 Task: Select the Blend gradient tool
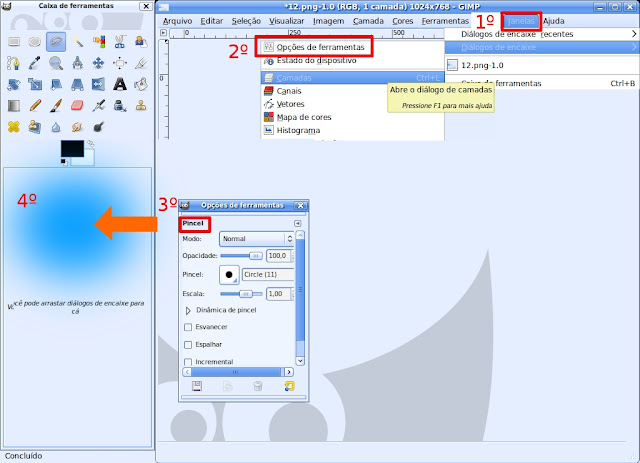tap(13, 106)
